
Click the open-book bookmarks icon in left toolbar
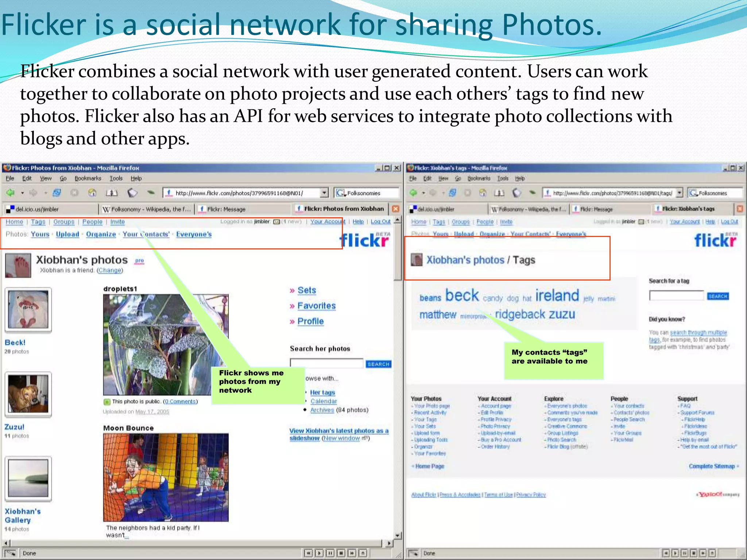pos(112,192)
